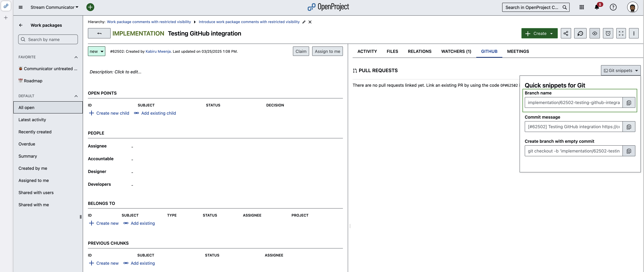The width and height of the screenshot is (644, 272).
Task: Open the activity history icon
Action: tap(580, 33)
